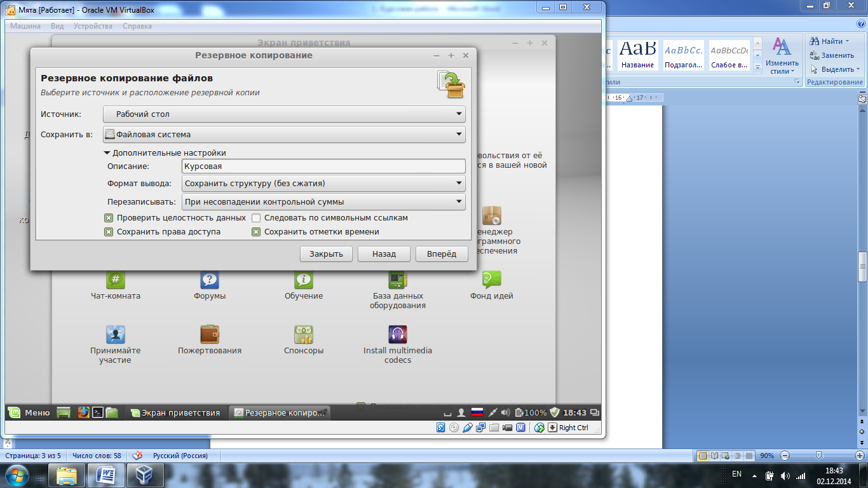
Task: Open Word from Windows taskbar
Action: point(105,475)
